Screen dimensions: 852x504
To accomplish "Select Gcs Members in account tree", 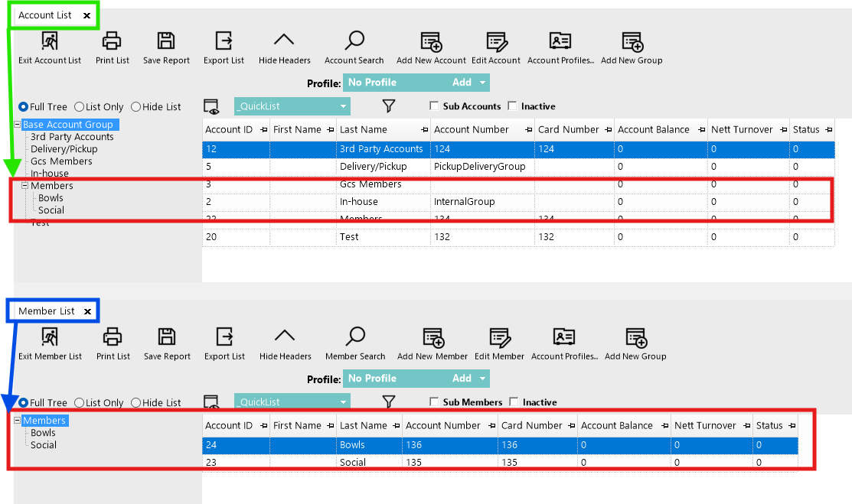I will 61,161.
